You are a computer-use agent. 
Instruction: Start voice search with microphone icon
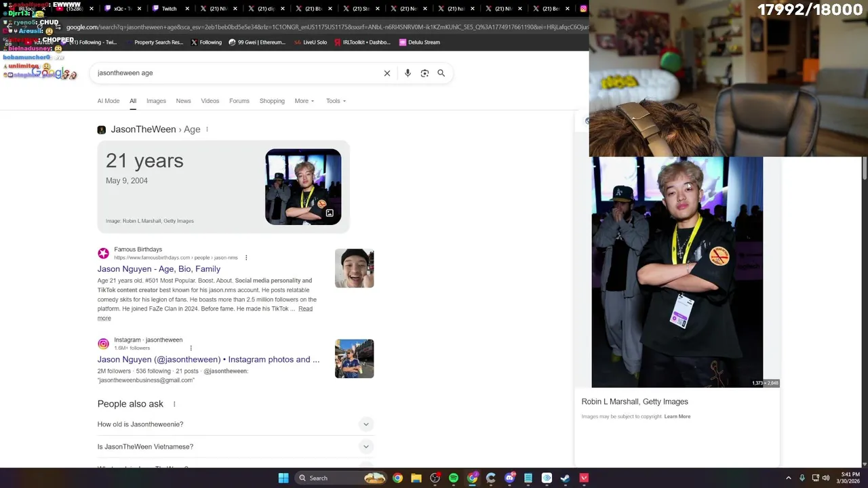coord(408,73)
